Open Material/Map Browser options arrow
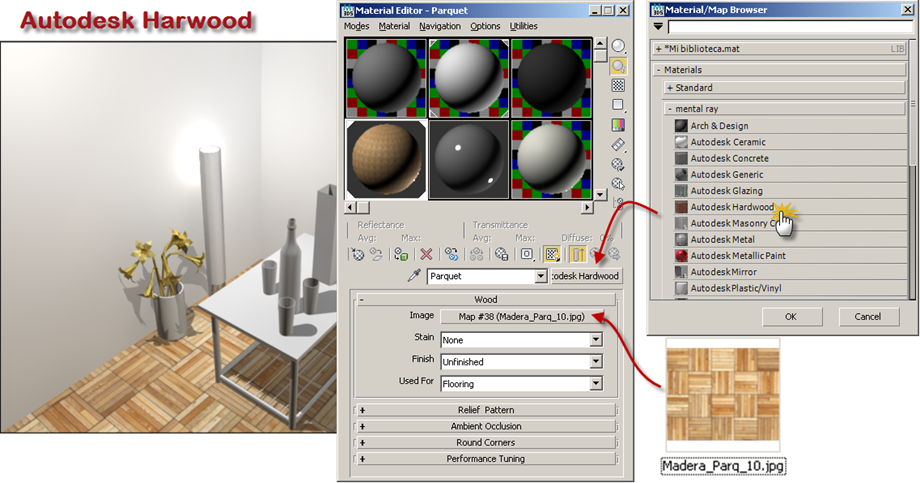 [658, 27]
